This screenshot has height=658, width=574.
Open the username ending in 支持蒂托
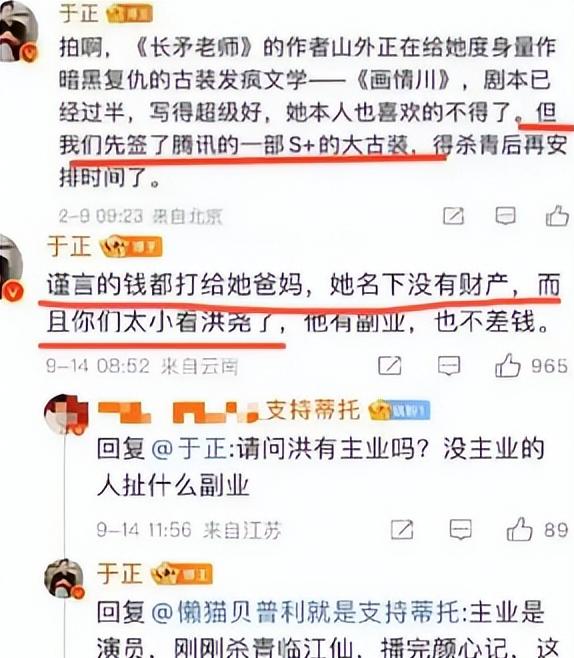pos(229,410)
